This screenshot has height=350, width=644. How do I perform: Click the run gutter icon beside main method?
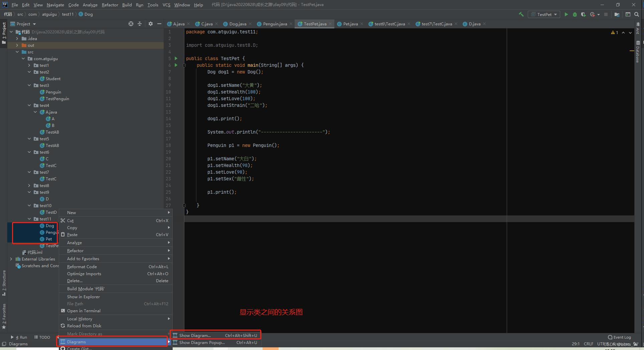[176, 65]
